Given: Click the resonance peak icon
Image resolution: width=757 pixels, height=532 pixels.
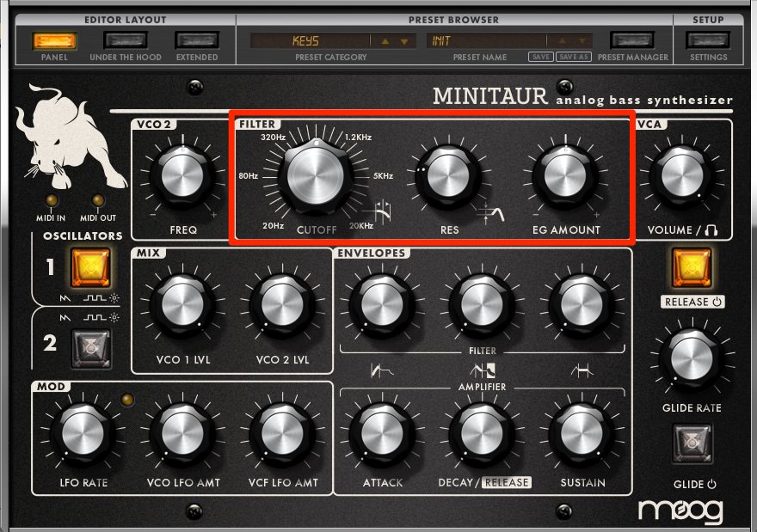Looking at the screenshot, I should [x=490, y=214].
